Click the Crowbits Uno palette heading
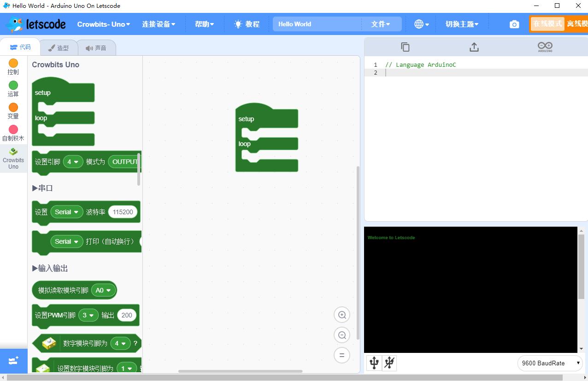The image size is (588, 381). (55, 64)
